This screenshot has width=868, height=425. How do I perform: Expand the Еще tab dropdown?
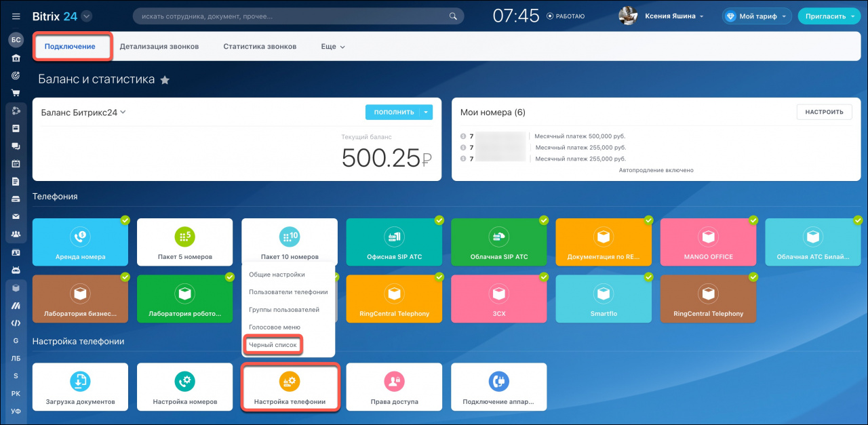(333, 47)
